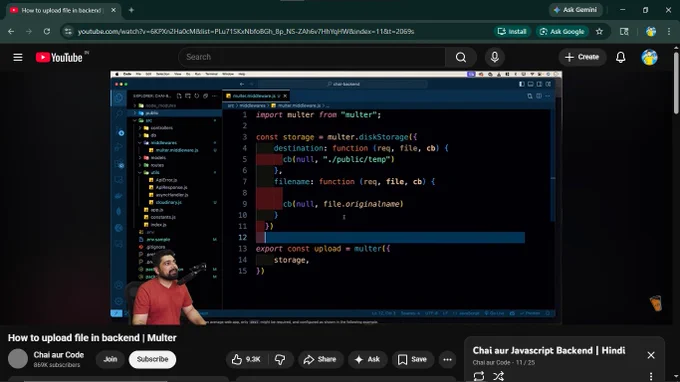680x382 pixels.
Task: Ask about this video with the sparkle button
Action: [x=367, y=359]
